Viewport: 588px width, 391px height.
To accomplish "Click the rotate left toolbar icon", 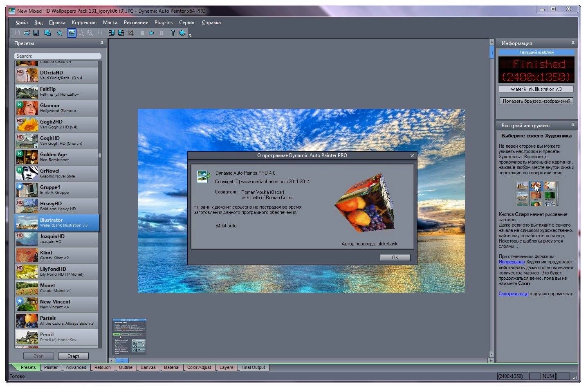I will click(111, 33).
